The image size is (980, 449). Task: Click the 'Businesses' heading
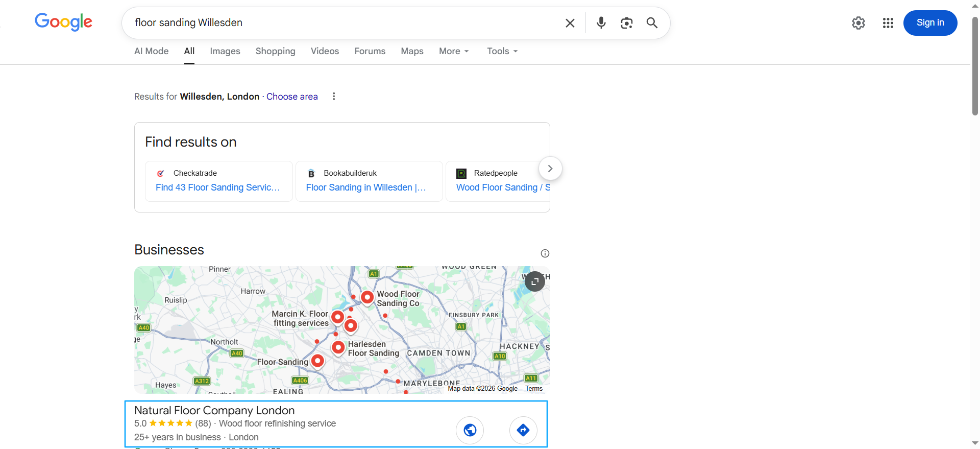point(169,250)
